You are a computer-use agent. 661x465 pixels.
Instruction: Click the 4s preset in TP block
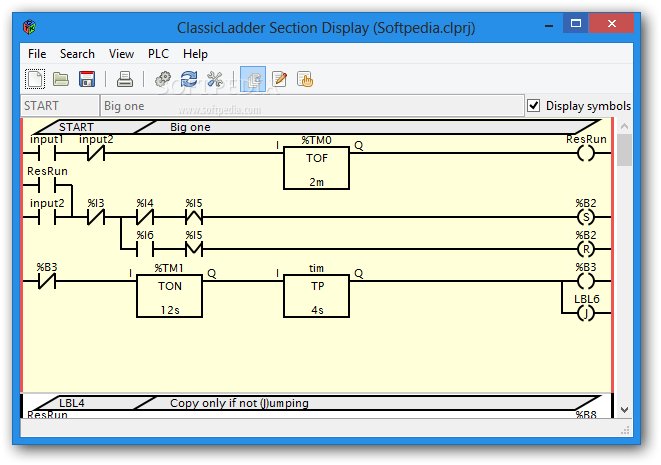[x=317, y=310]
